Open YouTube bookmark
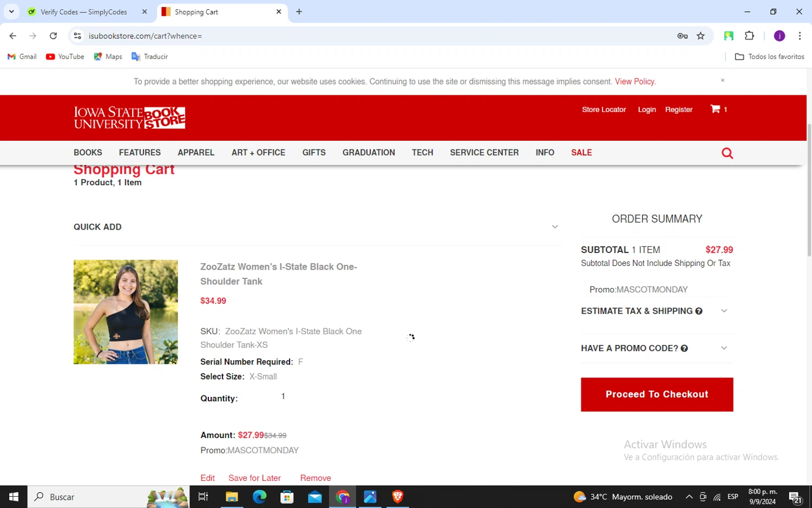The height and width of the screenshot is (508, 812). point(65,56)
